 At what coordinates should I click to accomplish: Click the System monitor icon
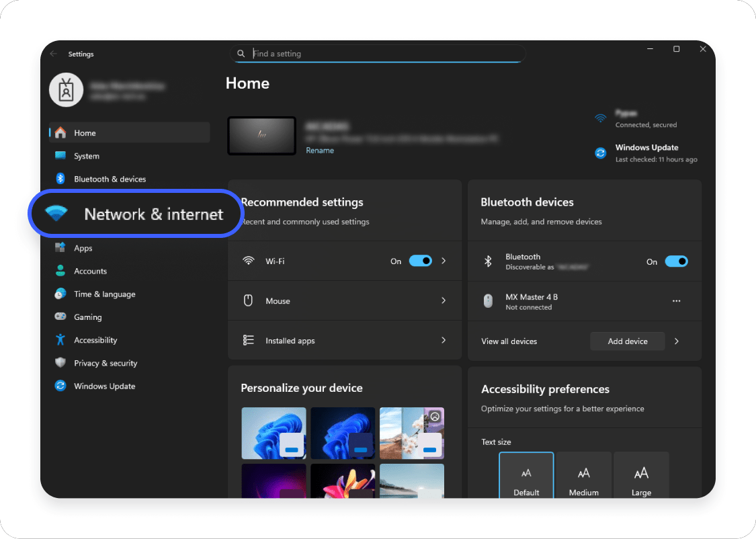coord(60,155)
